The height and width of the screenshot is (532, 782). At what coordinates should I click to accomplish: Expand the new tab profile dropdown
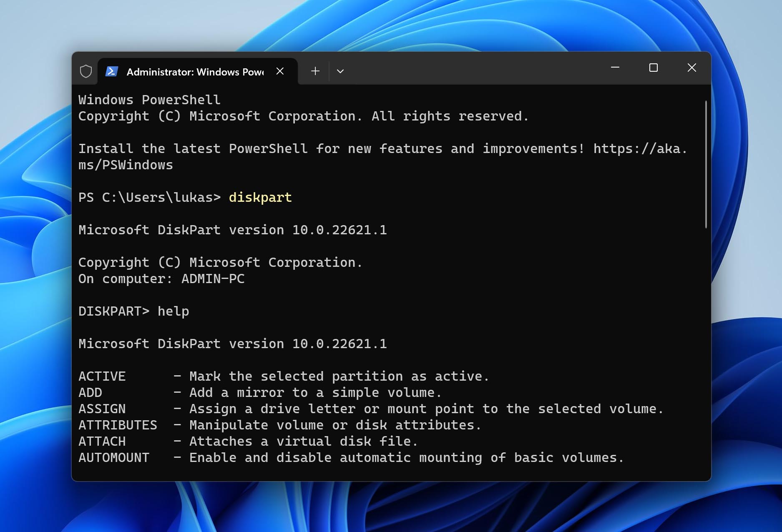coord(340,71)
